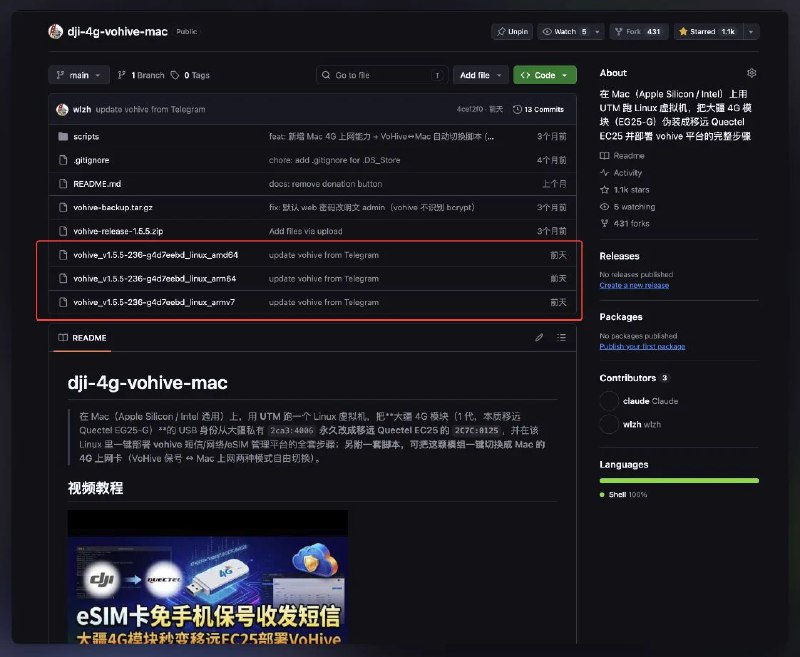800x657 pixels.
Task: Edit README using the pencil icon
Action: tap(539, 337)
